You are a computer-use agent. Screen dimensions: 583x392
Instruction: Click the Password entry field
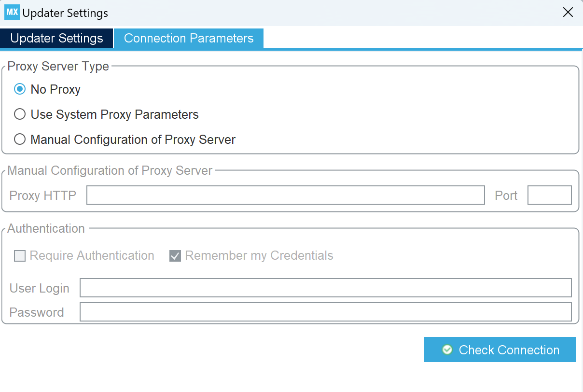(325, 312)
